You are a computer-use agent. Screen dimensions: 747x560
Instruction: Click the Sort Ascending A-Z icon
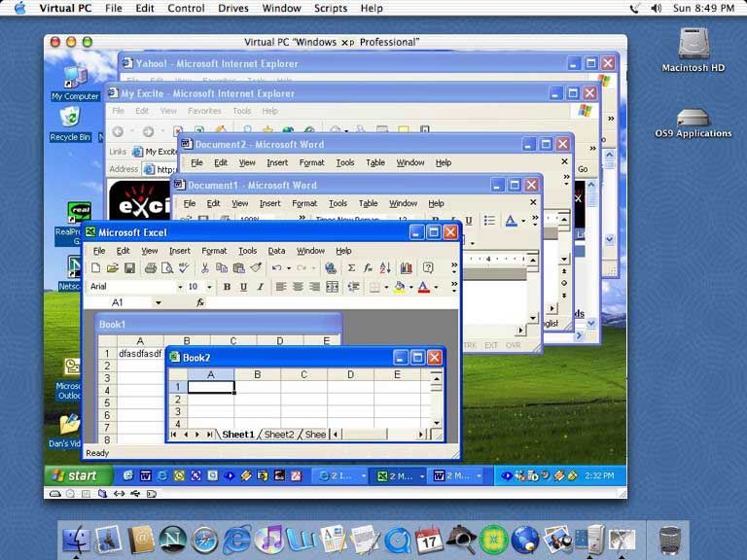(x=385, y=268)
